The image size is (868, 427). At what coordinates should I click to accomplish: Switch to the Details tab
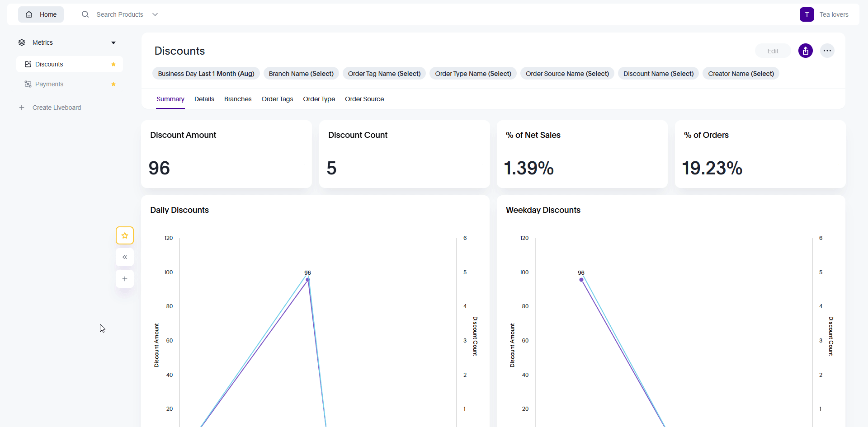[x=204, y=99]
